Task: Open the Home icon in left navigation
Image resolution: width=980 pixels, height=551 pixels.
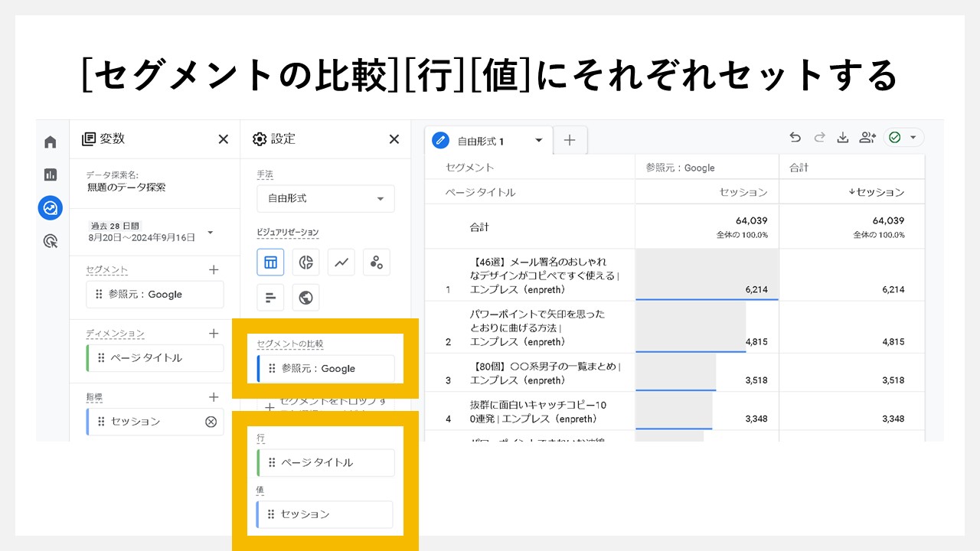Action: [50, 142]
